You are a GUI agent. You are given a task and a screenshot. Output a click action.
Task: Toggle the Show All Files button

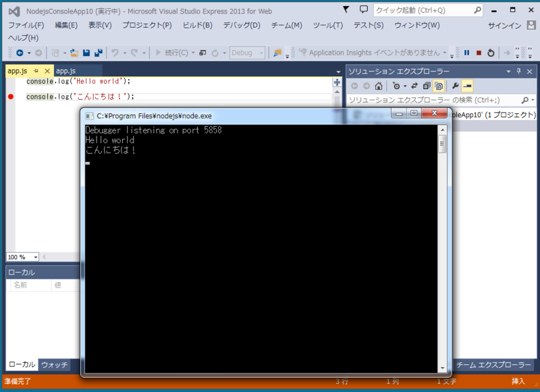tap(439, 86)
